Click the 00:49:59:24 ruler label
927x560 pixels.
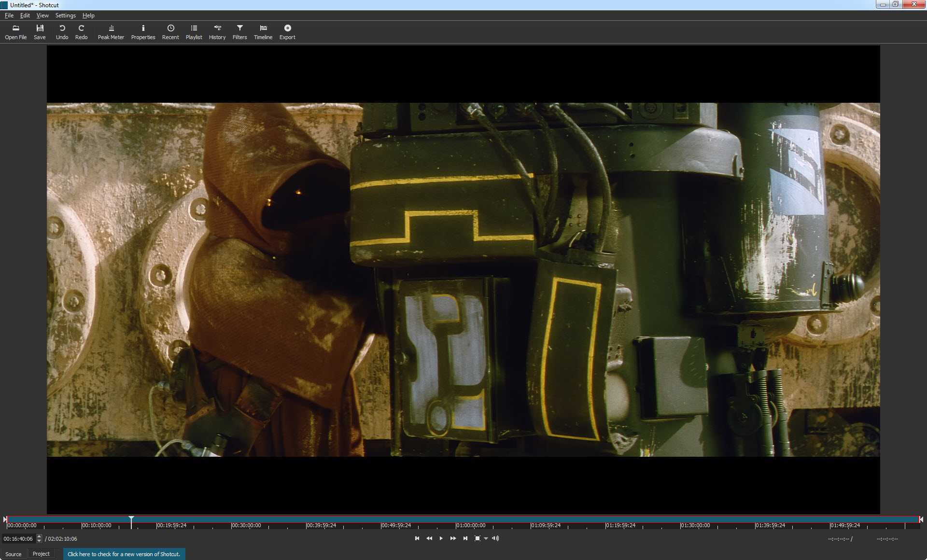[396, 526]
